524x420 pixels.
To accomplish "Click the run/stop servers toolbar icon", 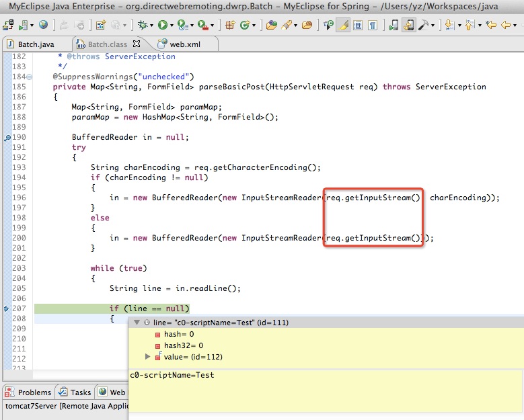I will [x=24, y=25].
